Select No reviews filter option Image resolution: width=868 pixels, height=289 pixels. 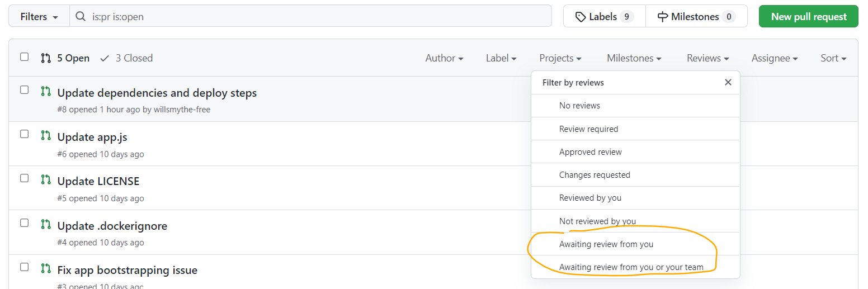635,106
